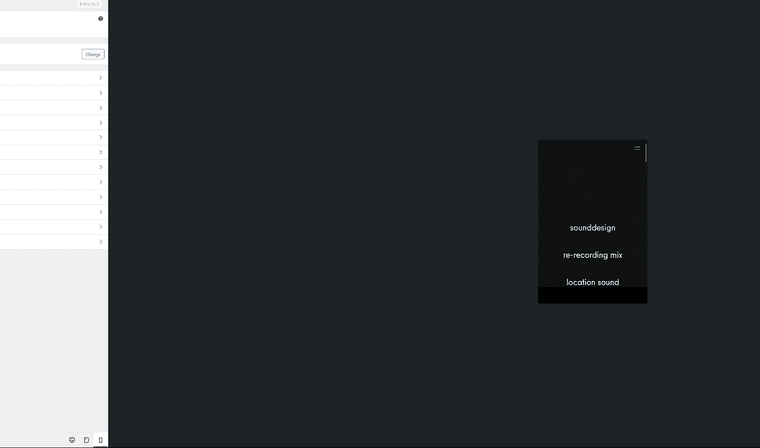Follow the location sound link
760x448 pixels.
point(592,282)
